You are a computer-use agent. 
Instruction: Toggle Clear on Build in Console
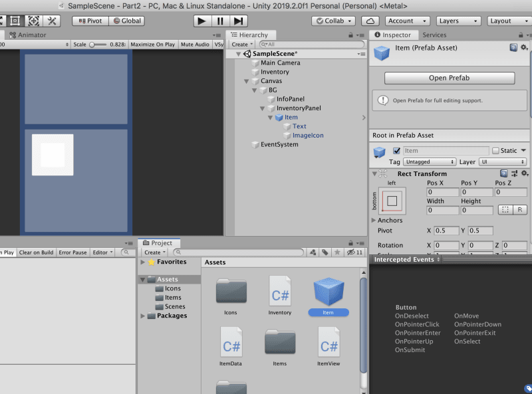pos(36,252)
